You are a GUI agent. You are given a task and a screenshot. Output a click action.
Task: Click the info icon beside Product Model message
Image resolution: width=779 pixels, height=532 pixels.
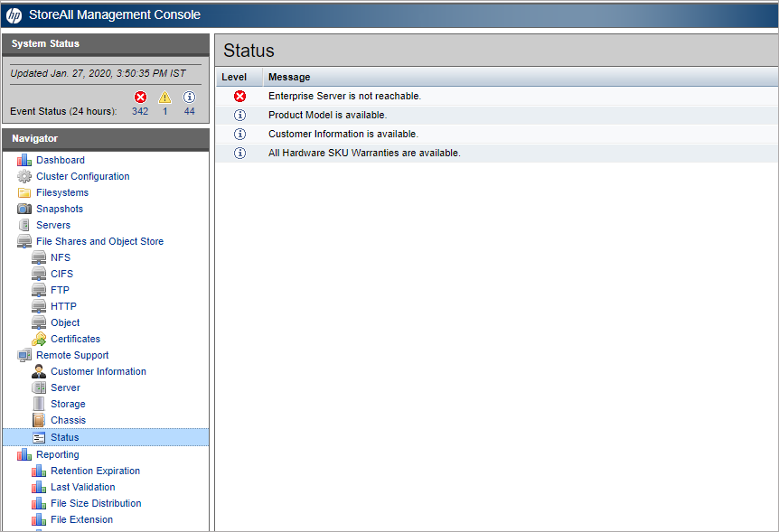[239, 115]
